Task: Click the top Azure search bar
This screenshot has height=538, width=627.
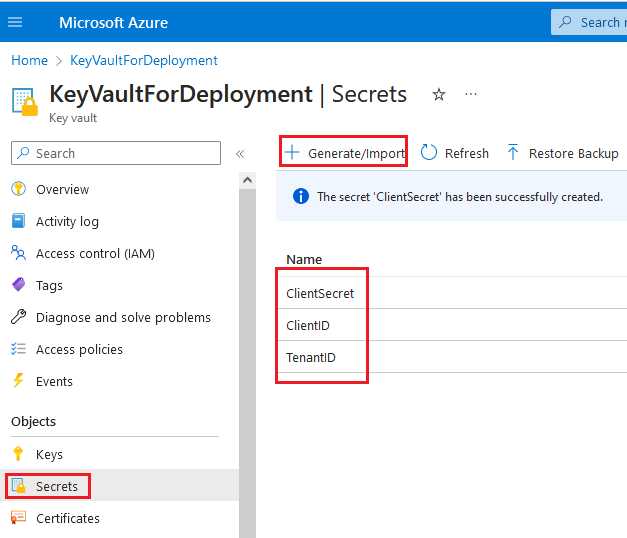Action: point(590,22)
